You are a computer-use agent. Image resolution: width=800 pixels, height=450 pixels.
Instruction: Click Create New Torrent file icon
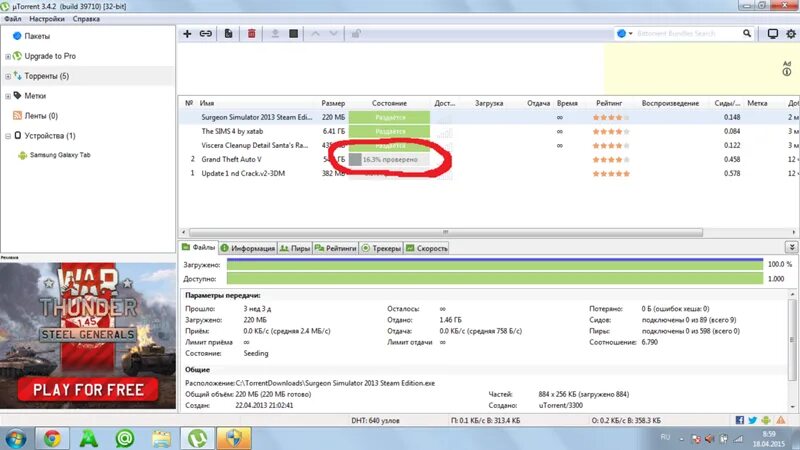[229, 34]
